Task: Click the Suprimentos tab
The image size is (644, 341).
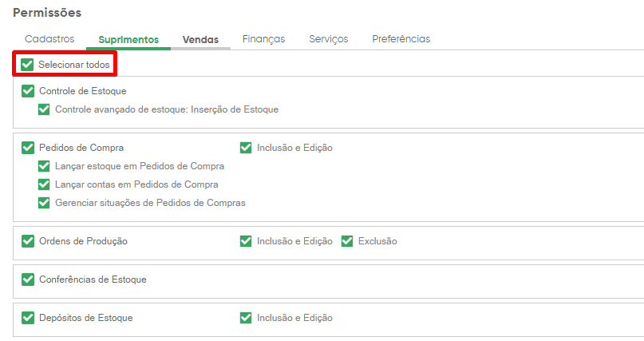Action: coord(128,39)
